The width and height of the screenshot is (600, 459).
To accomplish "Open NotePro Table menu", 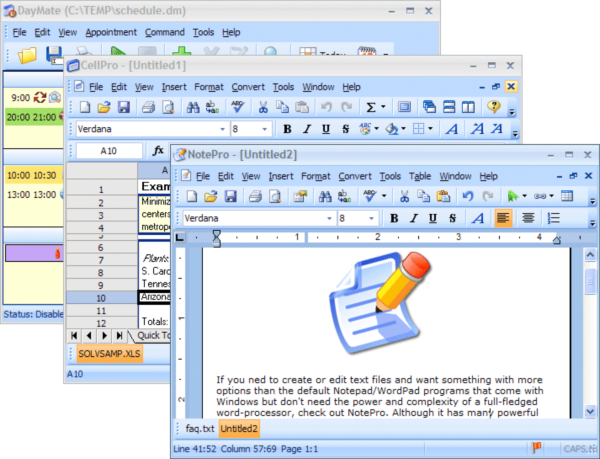I will (420, 176).
